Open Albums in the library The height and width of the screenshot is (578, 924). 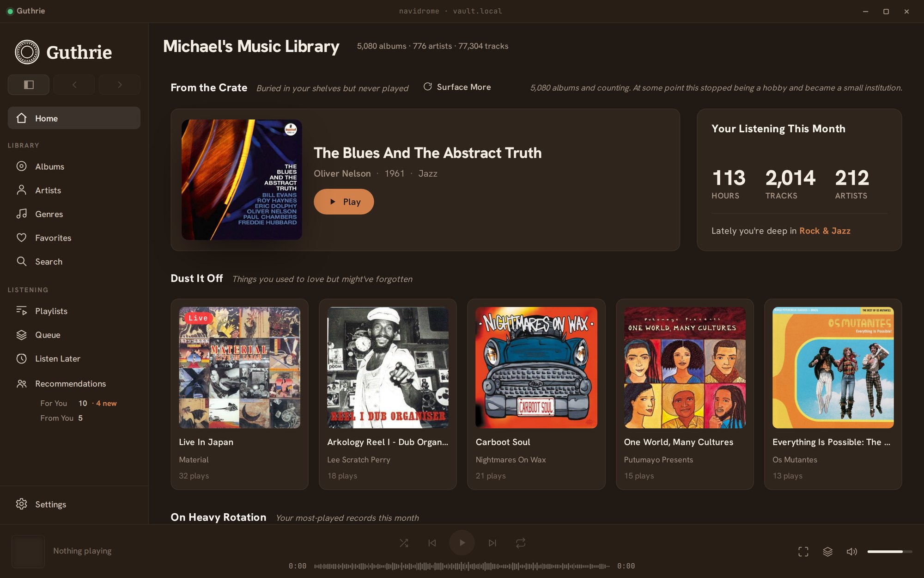click(74, 166)
